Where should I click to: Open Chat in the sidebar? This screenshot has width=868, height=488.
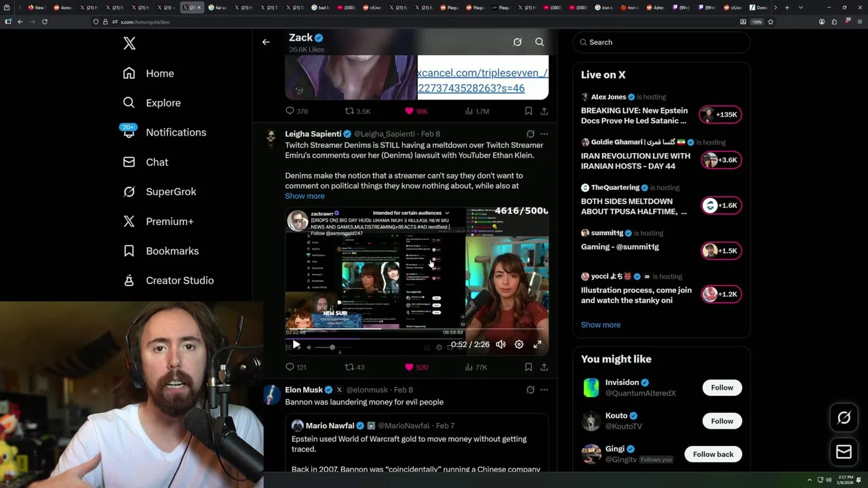click(146, 162)
